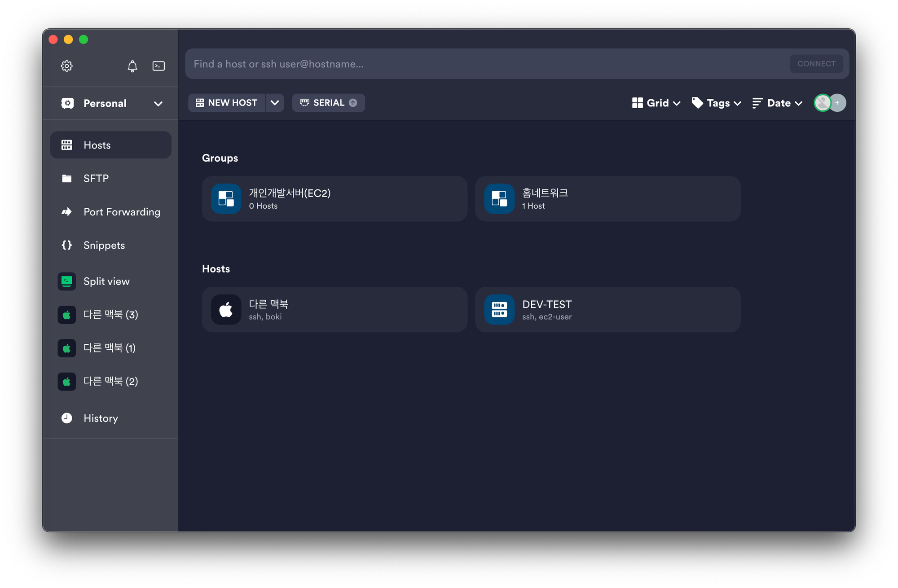Click the user avatar icon
The height and width of the screenshot is (588, 898).
pyautogui.click(x=822, y=103)
